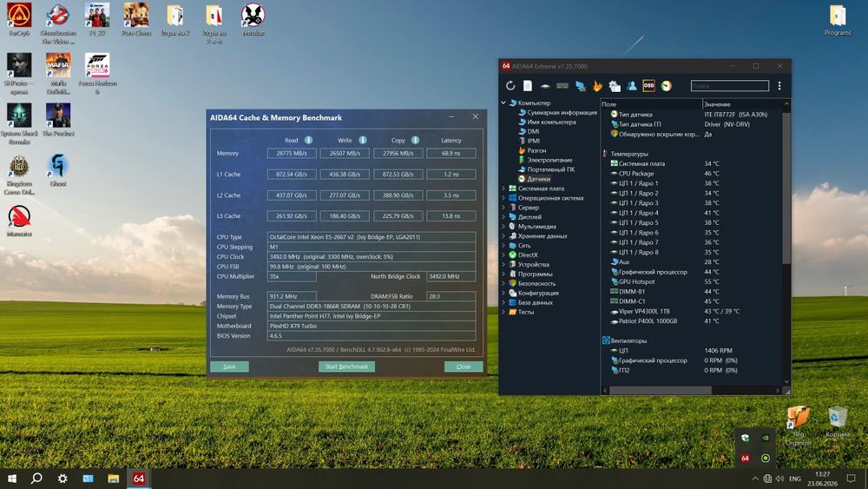Click the monitor icon in AIDA64 toolbar
Screen dimensions: 868x489
click(x=580, y=86)
